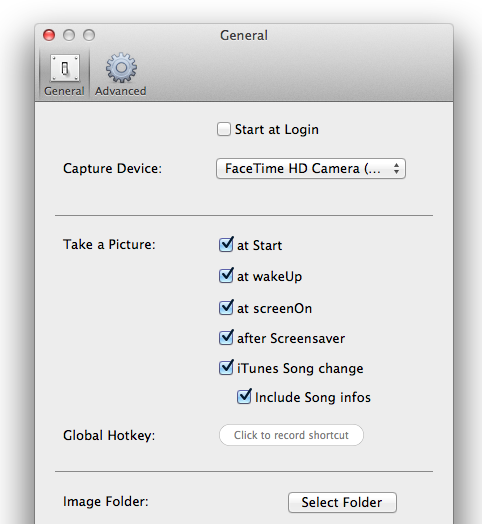Click the Global Hotkey label
Image resolution: width=482 pixels, height=524 pixels.
point(109,435)
